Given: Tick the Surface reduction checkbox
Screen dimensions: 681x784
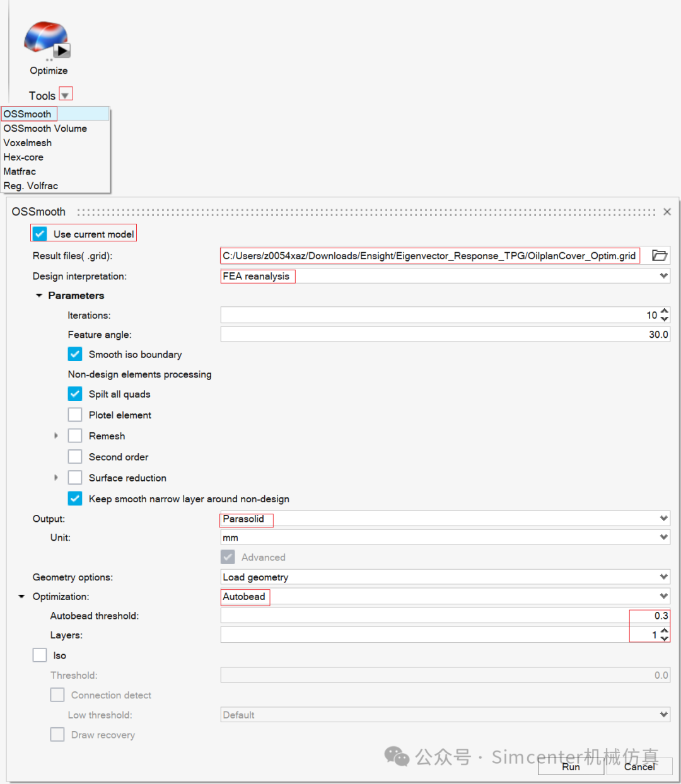Looking at the screenshot, I should [x=75, y=478].
